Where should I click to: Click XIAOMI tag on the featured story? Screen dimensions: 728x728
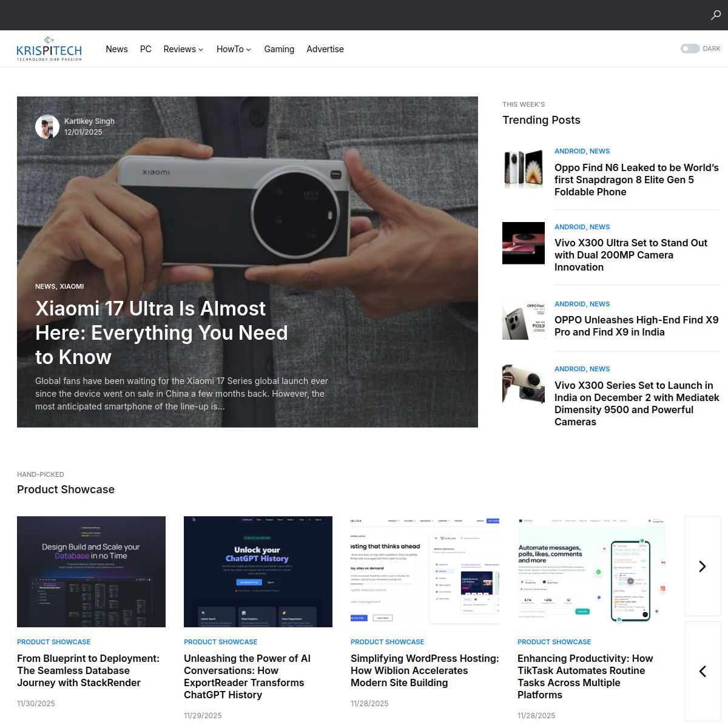[72, 286]
